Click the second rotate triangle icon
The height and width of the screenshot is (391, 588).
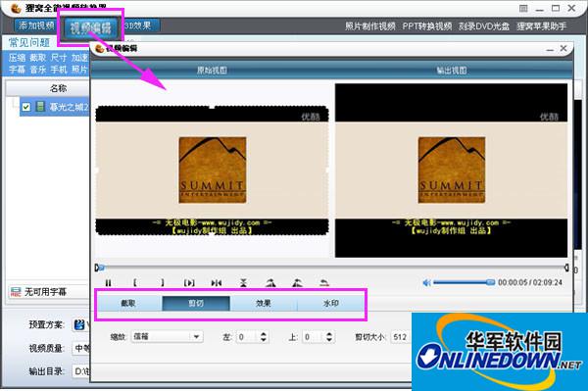tap(297, 282)
